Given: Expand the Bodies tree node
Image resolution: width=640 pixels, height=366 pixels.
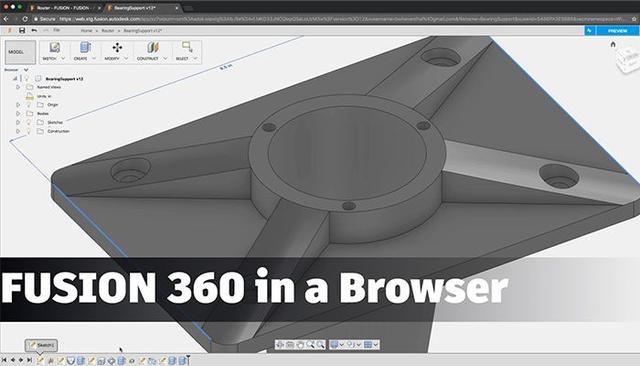Looking at the screenshot, I should pos(18,113).
